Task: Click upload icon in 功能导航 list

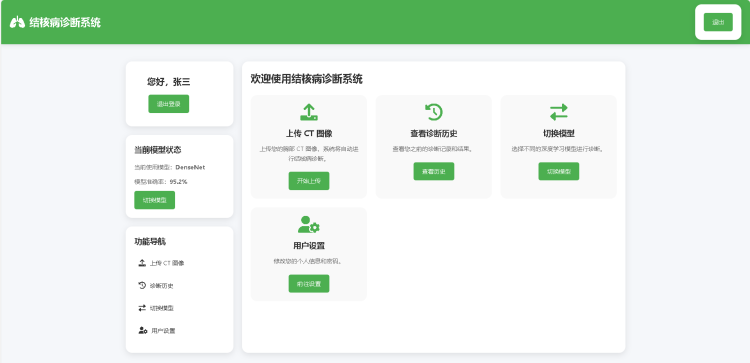Action: click(x=142, y=263)
